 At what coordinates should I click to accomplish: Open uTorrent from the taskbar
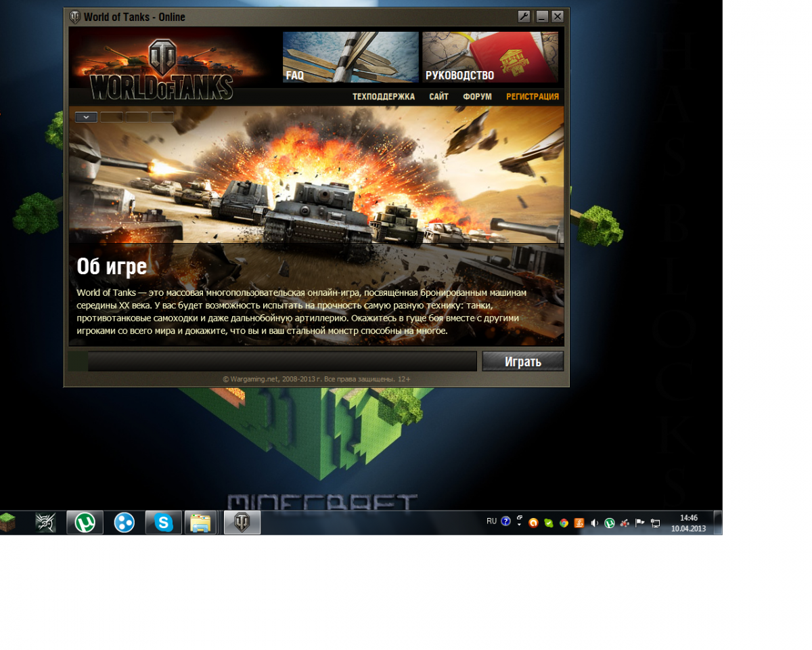[x=85, y=523]
